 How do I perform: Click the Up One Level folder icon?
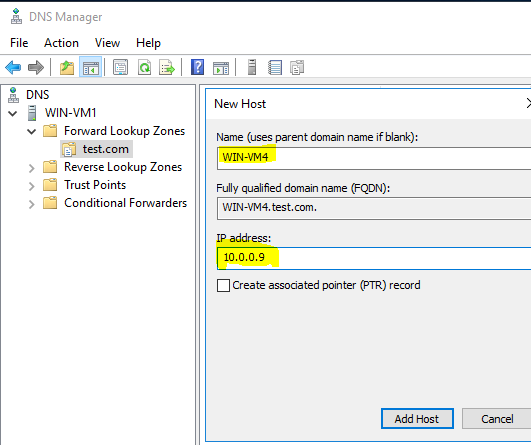coord(67,67)
